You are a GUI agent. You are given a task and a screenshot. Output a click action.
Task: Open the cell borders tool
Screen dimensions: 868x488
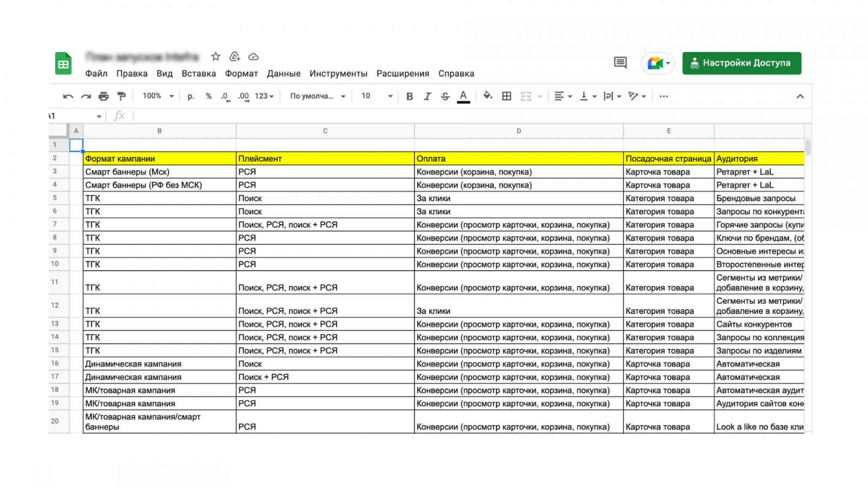coord(507,97)
